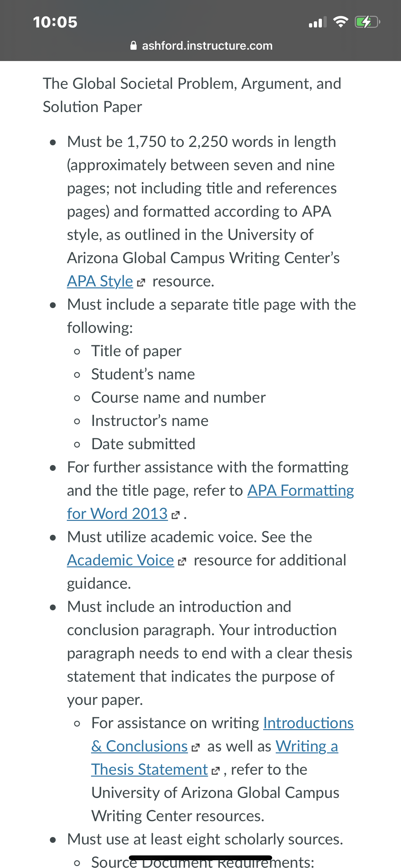Click external link icon after Word 2013
This screenshot has width=401, height=868.
[176, 515]
